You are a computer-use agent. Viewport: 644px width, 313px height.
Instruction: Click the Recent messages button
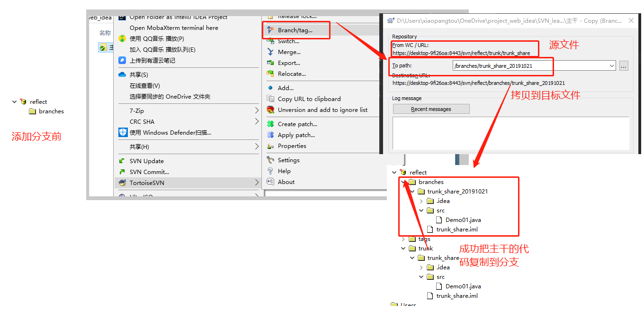[x=431, y=109]
